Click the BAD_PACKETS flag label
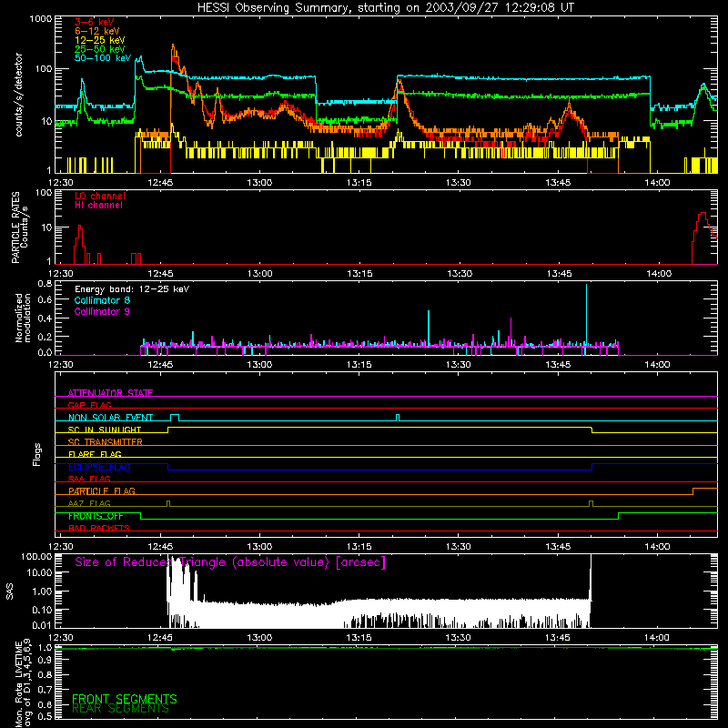 [x=99, y=528]
